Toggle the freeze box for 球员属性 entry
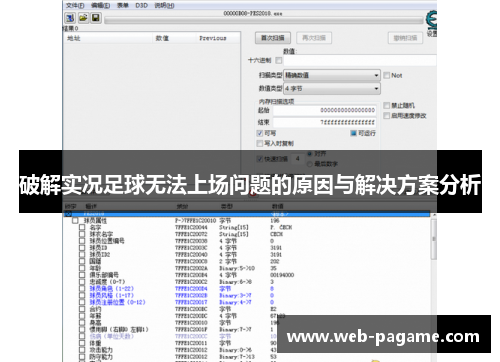Viewport: 500px width, 362px height. [75, 221]
